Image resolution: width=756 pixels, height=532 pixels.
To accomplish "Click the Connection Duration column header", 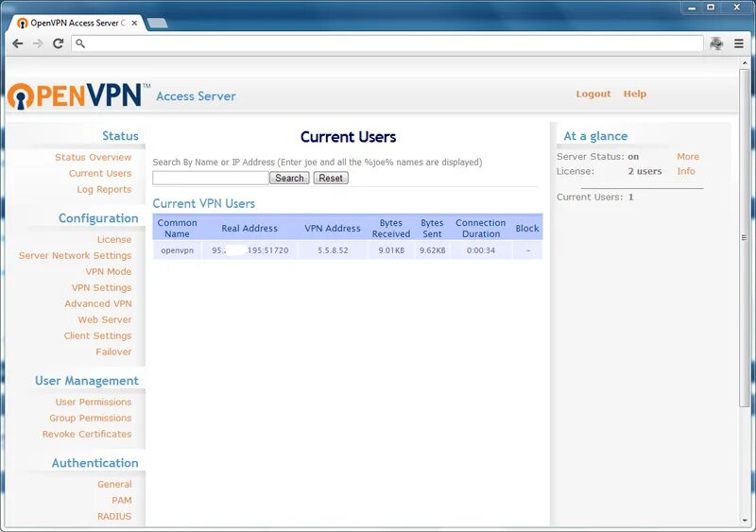I will [481, 228].
